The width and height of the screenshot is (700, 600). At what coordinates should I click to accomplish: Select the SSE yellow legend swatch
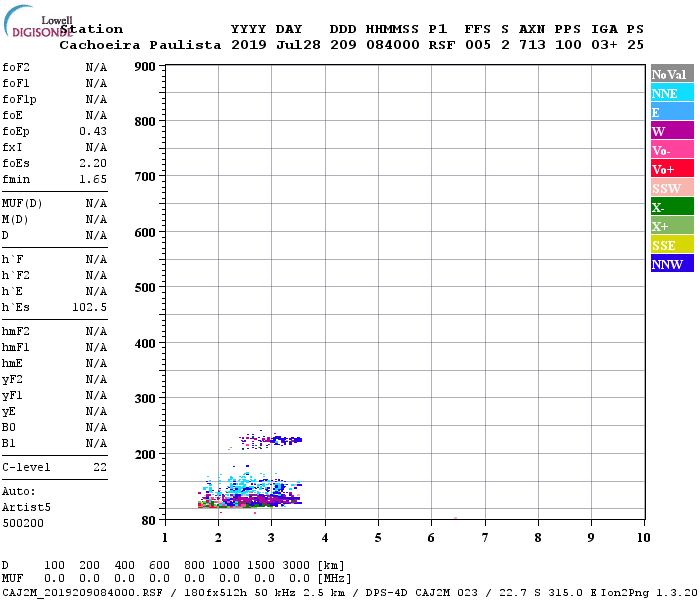(x=672, y=245)
